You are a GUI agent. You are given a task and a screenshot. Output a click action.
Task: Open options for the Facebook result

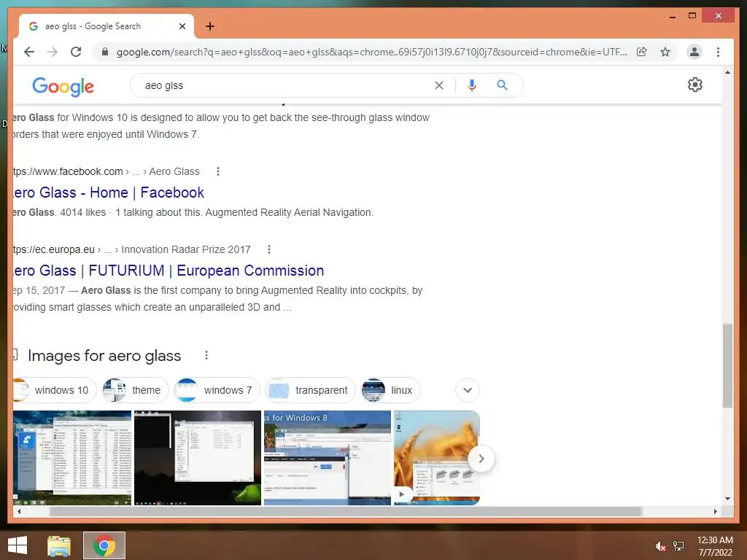[x=218, y=171]
